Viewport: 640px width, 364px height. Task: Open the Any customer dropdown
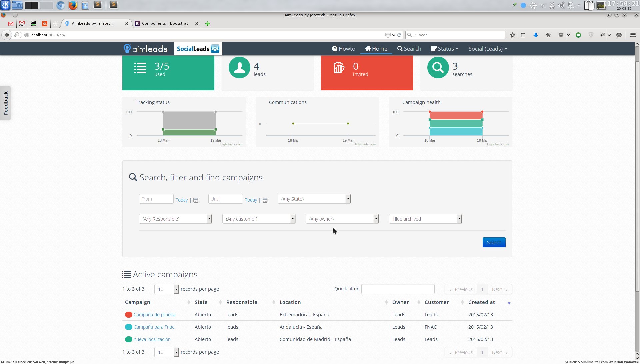[x=259, y=219]
